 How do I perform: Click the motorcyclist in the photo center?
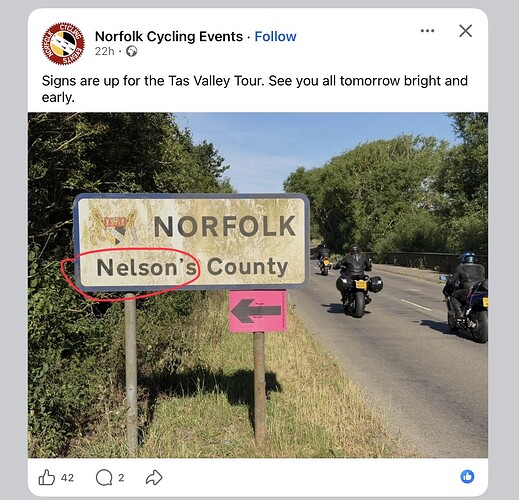click(355, 281)
